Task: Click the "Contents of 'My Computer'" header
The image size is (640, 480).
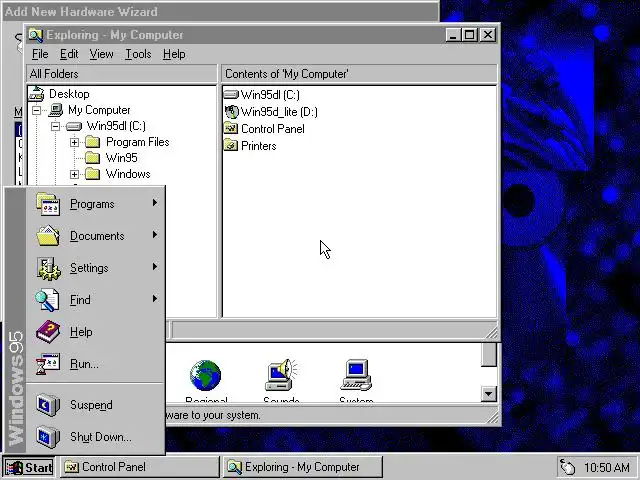Action: pyautogui.click(x=360, y=74)
